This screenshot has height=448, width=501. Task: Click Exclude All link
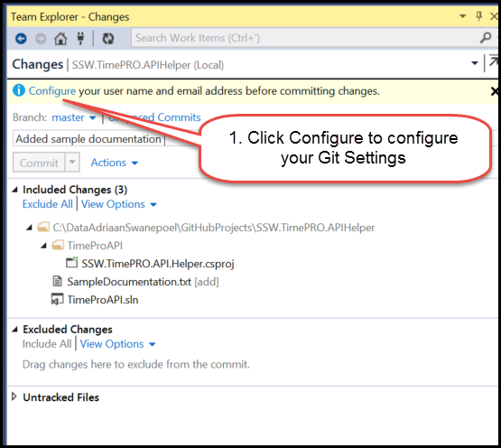click(48, 204)
